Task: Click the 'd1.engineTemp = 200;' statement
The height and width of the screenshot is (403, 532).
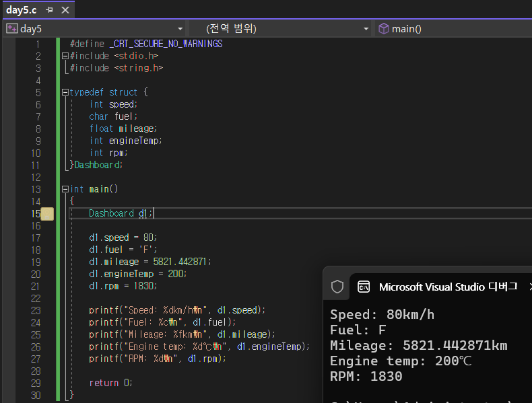Action: tap(138, 274)
